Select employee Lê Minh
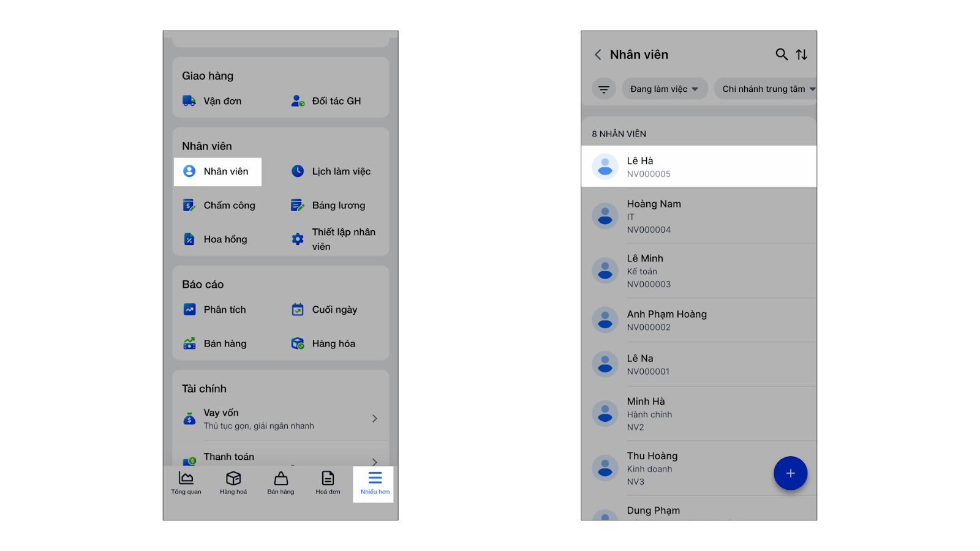The height and width of the screenshot is (551, 980). click(x=699, y=271)
